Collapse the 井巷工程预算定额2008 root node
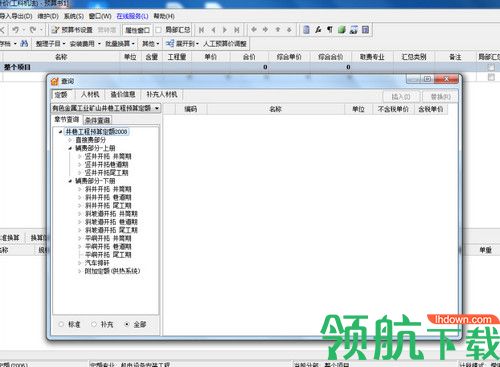The width and height of the screenshot is (500, 367). pos(60,132)
